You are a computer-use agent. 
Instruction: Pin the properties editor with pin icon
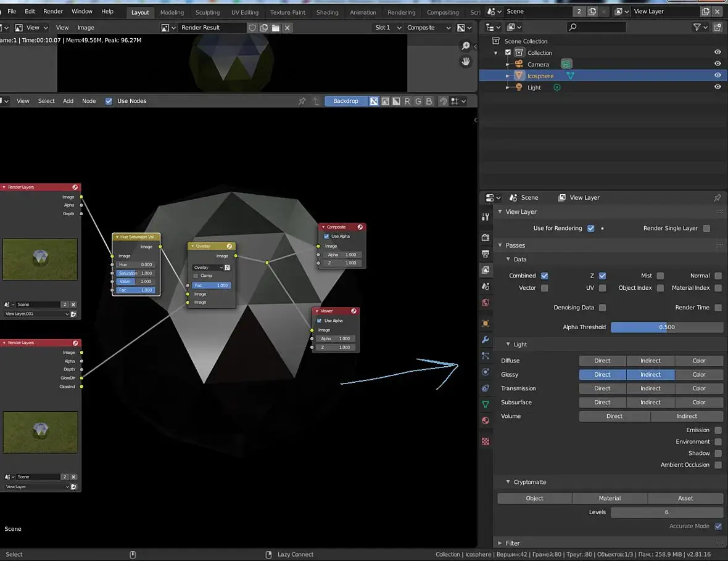tap(717, 198)
